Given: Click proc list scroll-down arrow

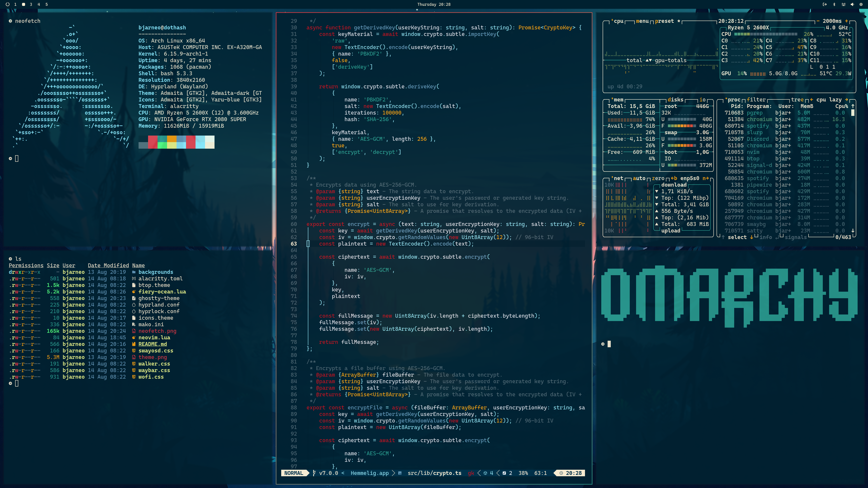Looking at the screenshot, I should (853, 231).
